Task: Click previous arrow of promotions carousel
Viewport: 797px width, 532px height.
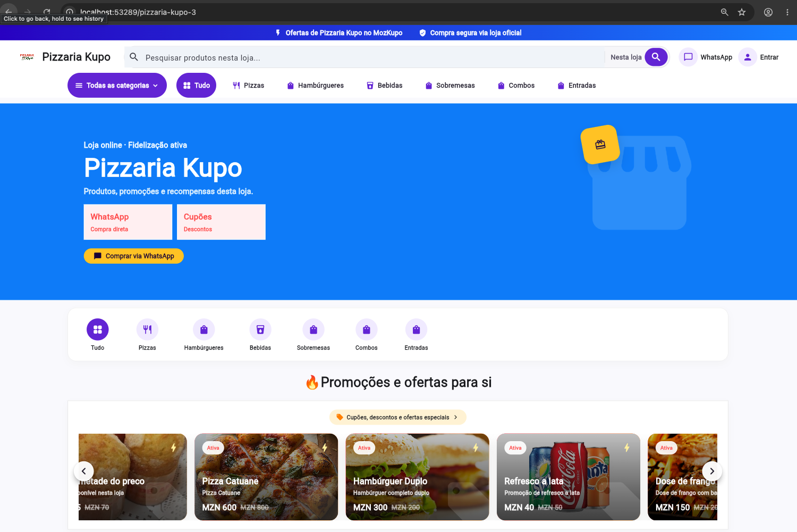Action: pos(84,471)
